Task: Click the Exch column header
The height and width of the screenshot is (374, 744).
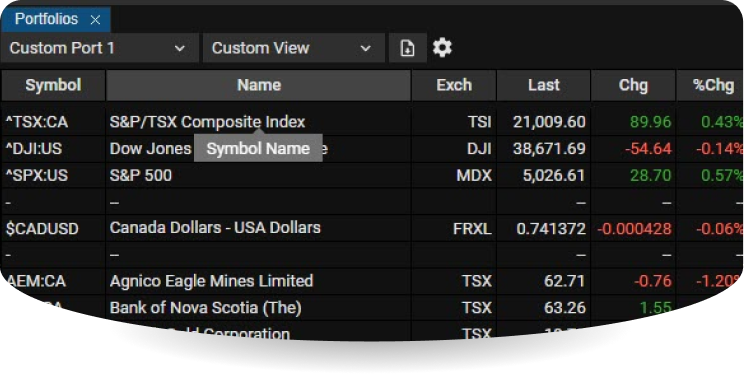Action: pos(454,85)
